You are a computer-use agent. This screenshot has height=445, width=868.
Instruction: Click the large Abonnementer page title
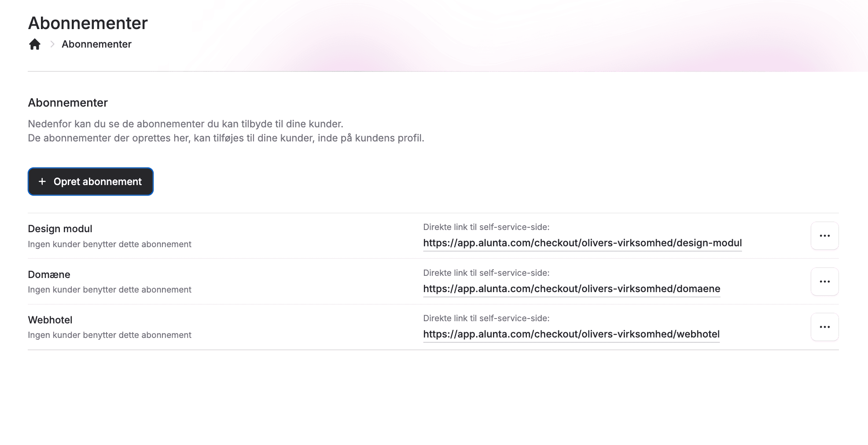[x=88, y=23]
